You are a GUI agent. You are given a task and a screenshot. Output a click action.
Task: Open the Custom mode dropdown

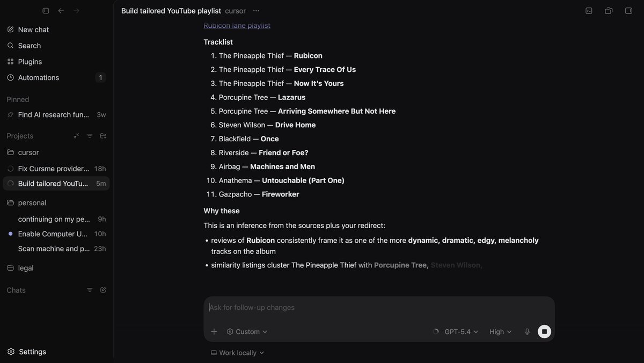(247, 332)
